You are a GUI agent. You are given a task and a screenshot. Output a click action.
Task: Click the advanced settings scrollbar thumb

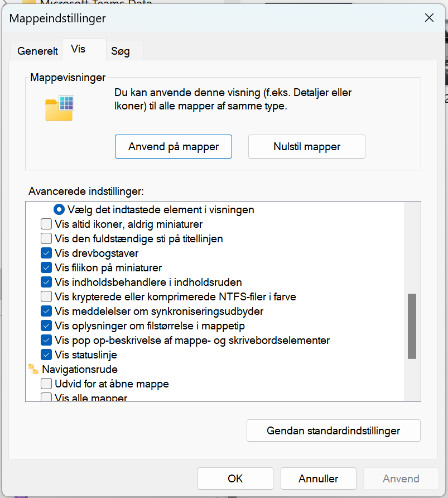[412, 325]
